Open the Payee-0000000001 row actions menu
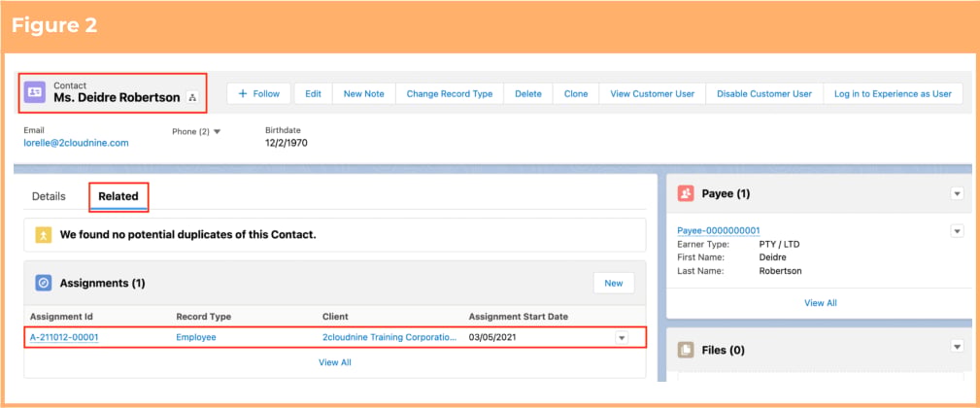The image size is (980, 408). (x=957, y=231)
